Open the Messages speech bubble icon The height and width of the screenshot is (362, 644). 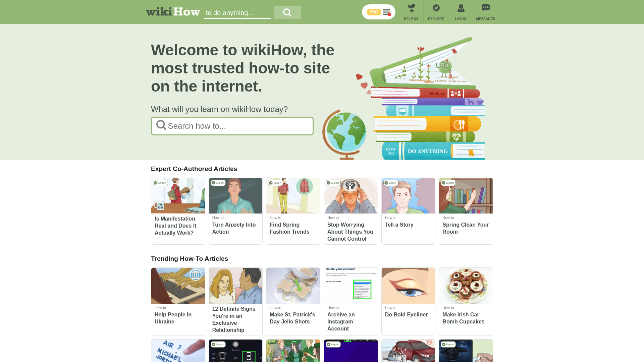click(486, 8)
